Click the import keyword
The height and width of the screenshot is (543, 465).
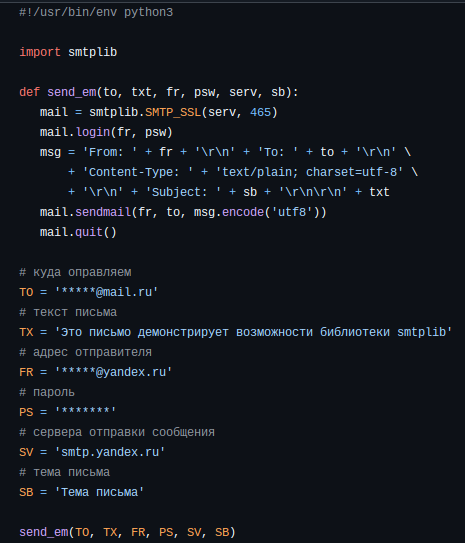pyautogui.click(x=40, y=52)
